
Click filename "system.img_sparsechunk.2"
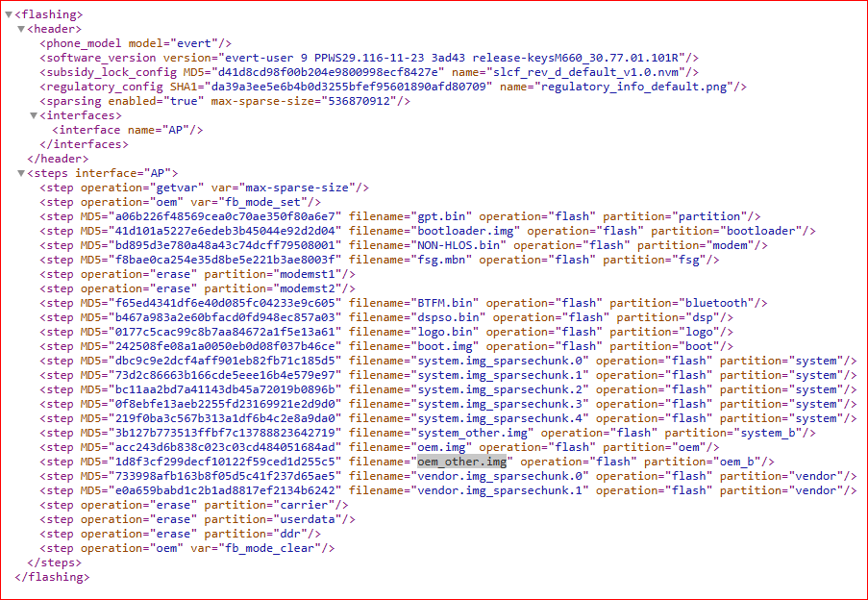pyautogui.click(x=500, y=389)
